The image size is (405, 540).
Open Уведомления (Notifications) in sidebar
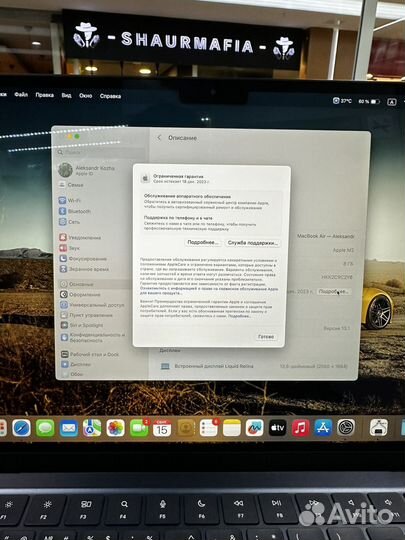pyautogui.click(x=80, y=237)
